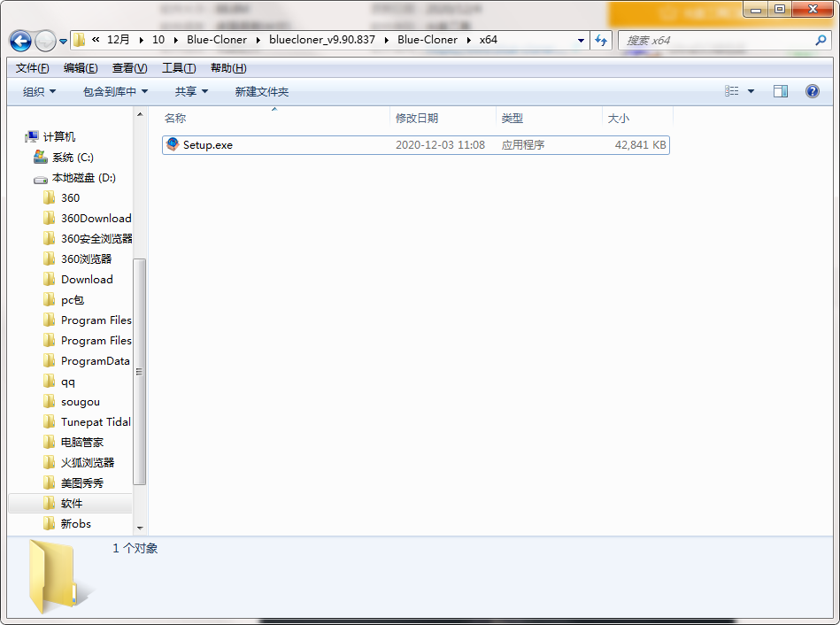Expand the 包含到库中 dropdown

[115, 92]
